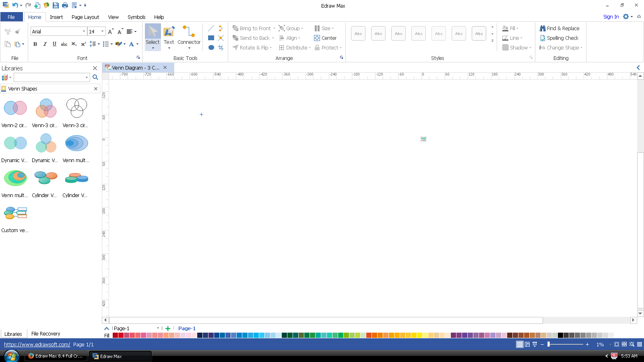Click the Center arrange icon
644x362 pixels.
pyautogui.click(x=325, y=38)
